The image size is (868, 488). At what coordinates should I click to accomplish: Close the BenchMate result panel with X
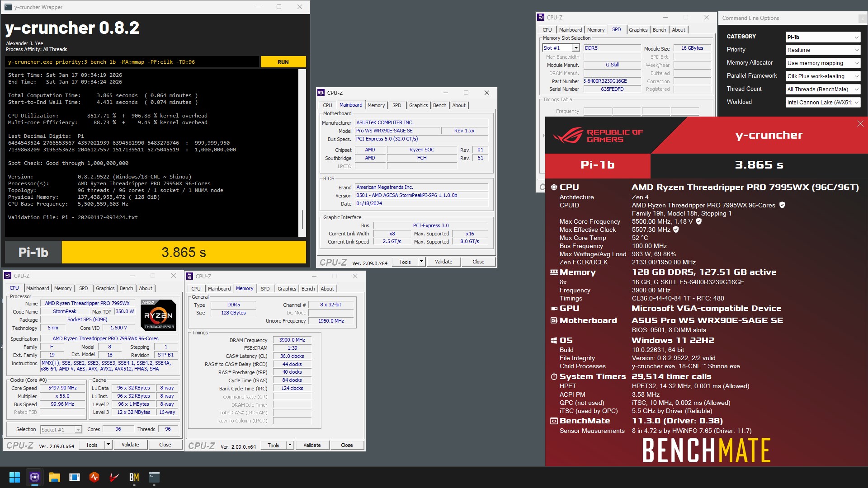click(860, 124)
